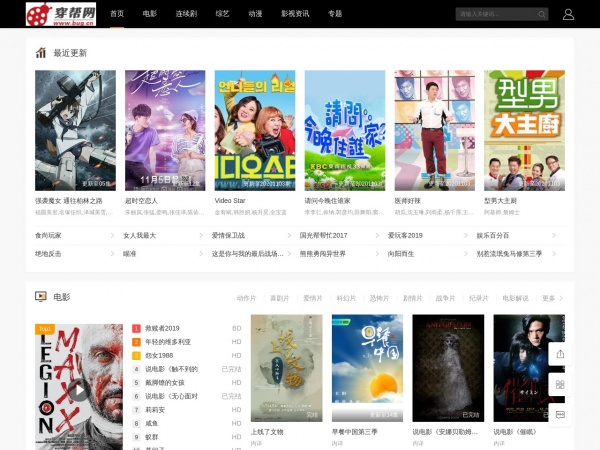The width and height of the screenshot is (600, 450).
Task: Open the anime witch poster thumbnail
Action: point(75,130)
